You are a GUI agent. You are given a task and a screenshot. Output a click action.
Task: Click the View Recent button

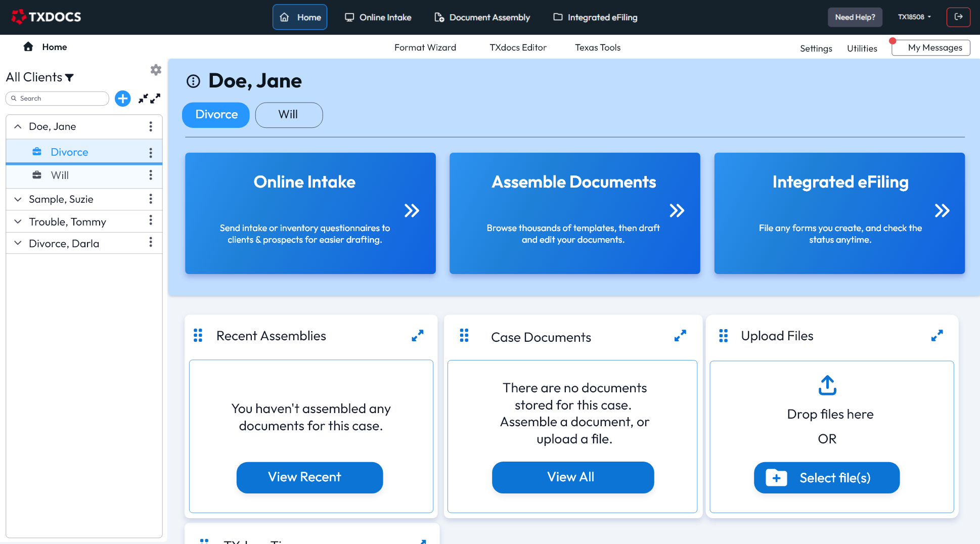coord(309,477)
